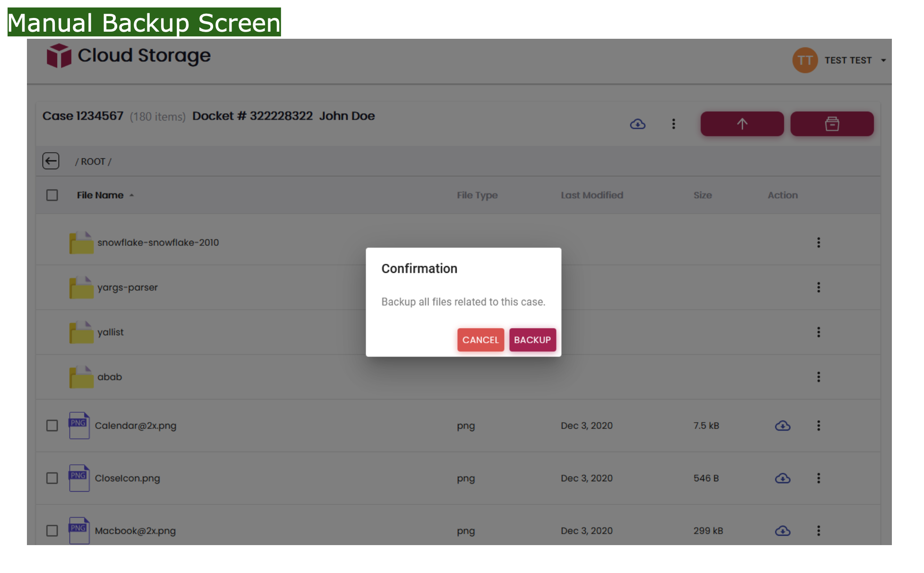
Task: Open the yargs-parser row options menu
Action: click(x=819, y=287)
